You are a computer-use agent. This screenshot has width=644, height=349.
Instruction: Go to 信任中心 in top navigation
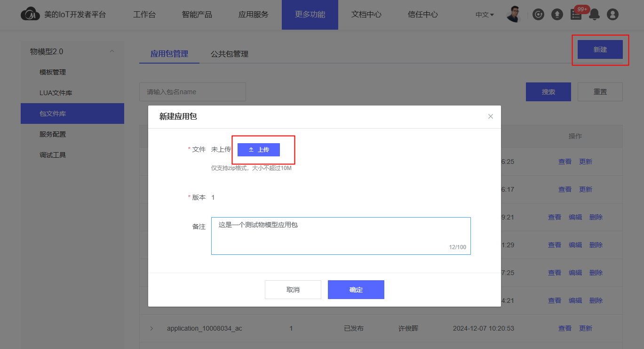pyautogui.click(x=423, y=15)
